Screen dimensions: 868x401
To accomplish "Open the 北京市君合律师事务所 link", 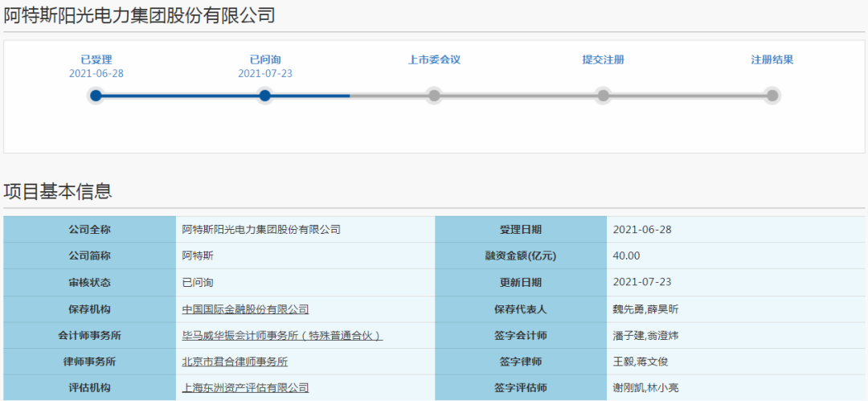I will point(235,362).
